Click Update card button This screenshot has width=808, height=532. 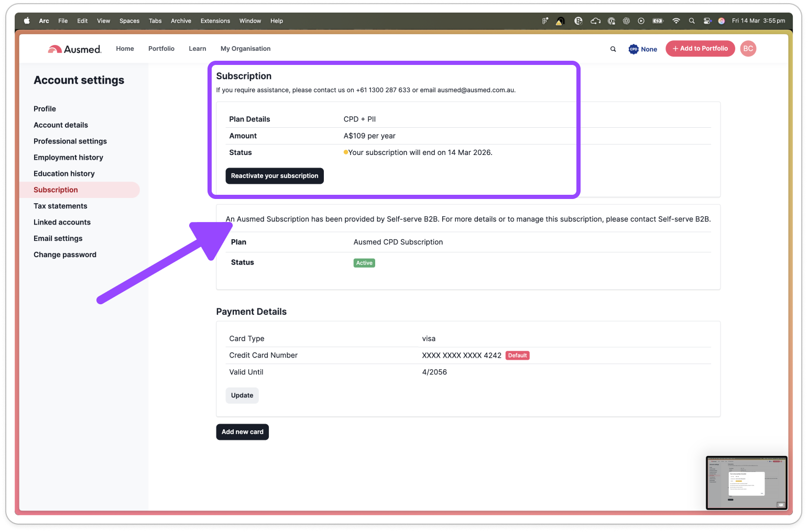242,395
